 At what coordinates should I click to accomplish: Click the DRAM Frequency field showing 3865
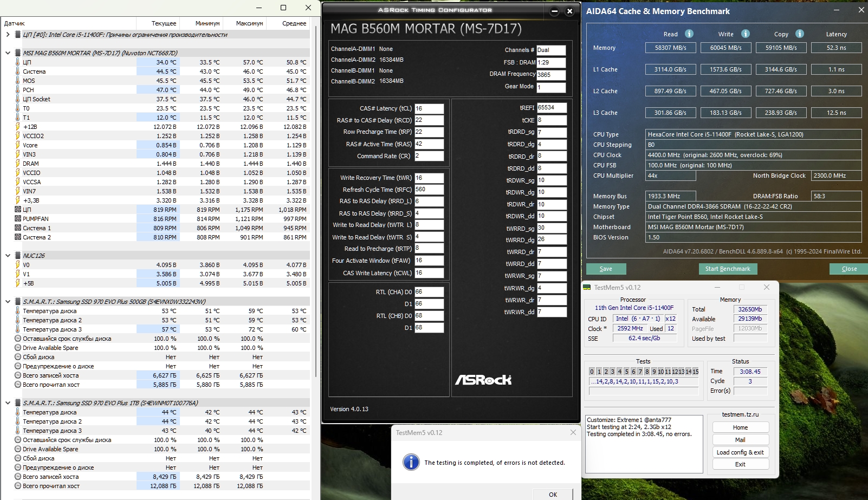[551, 75]
